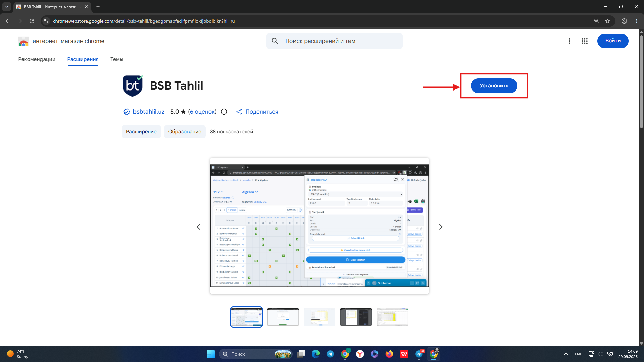Switch to the Расширения tab
The width and height of the screenshot is (644, 362).
coord(83,59)
